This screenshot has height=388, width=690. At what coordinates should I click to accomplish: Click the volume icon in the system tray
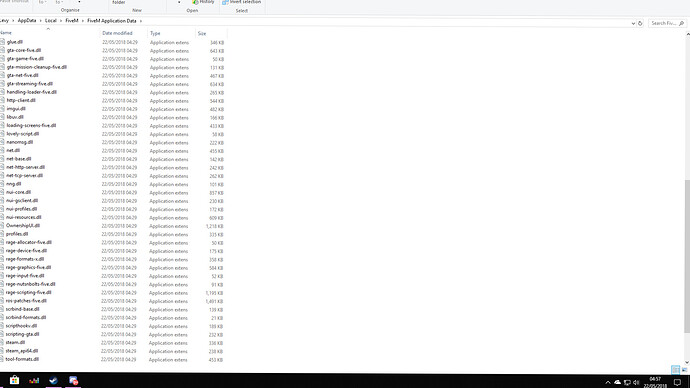coord(636,383)
